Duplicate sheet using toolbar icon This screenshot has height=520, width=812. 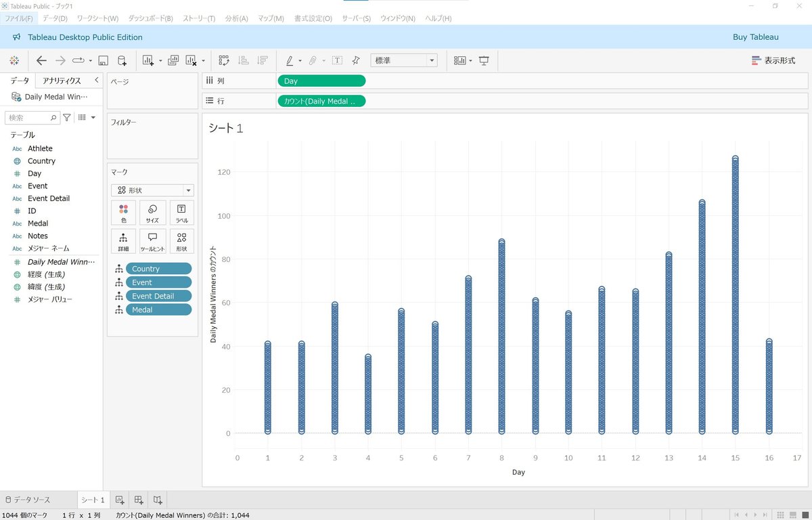coord(173,60)
